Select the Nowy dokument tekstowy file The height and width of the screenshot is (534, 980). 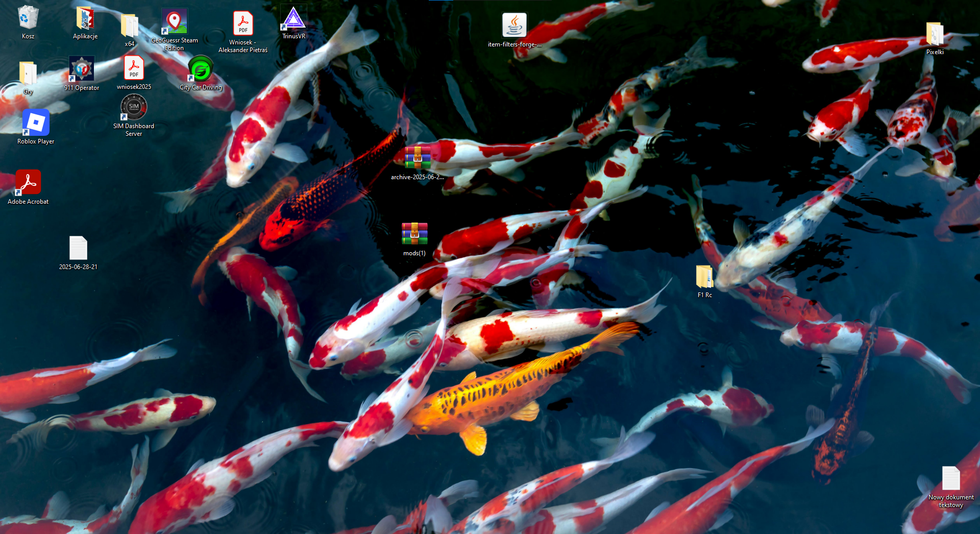click(951, 479)
